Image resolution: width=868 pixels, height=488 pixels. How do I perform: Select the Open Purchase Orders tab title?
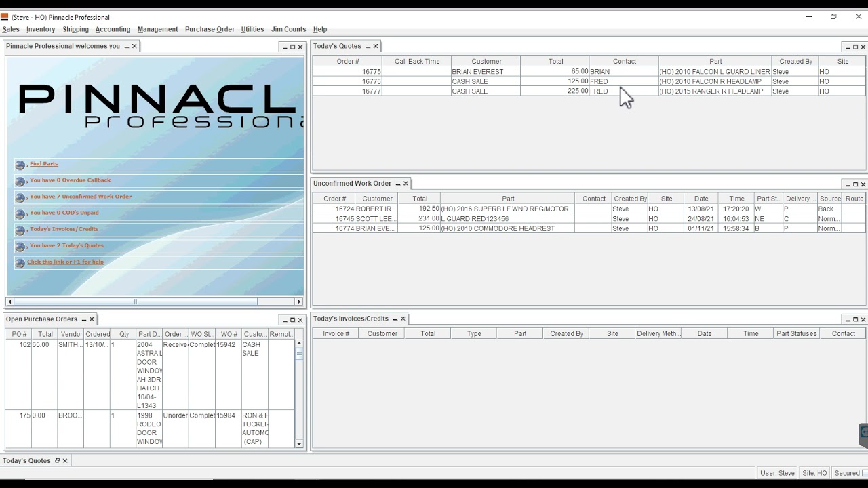pyautogui.click(x=42, y=319)
